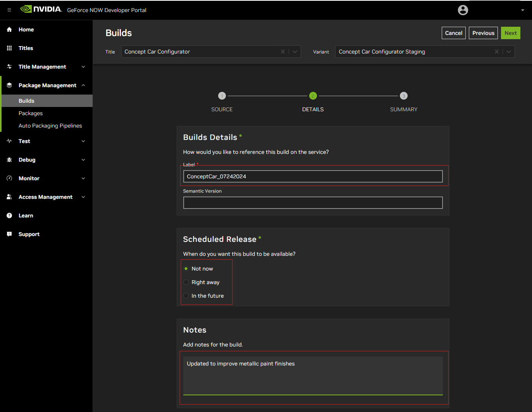Screen dimensions: 532x412
Task: Expand the Access Management section chevron
Action: point(83,197)
